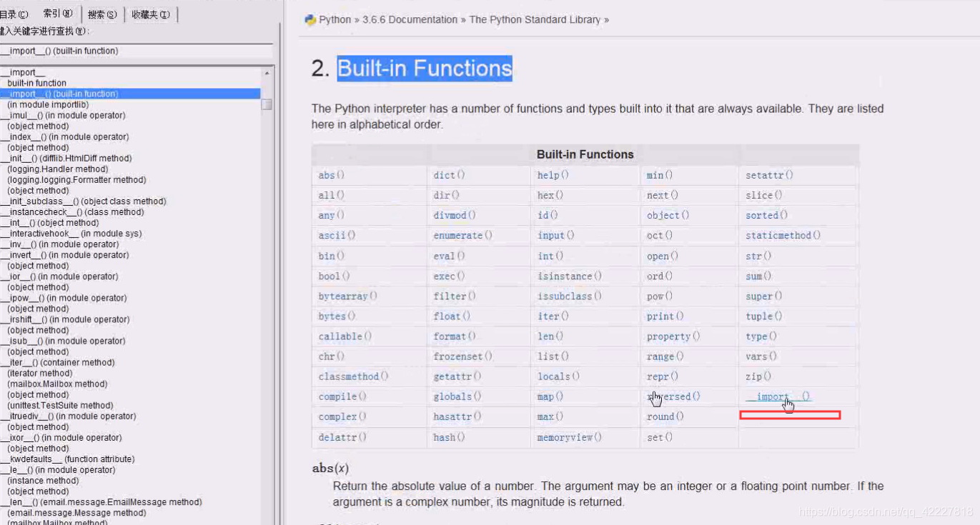Open the print() function link
Screen dimensions: 980x525
(x=665, y=316)
